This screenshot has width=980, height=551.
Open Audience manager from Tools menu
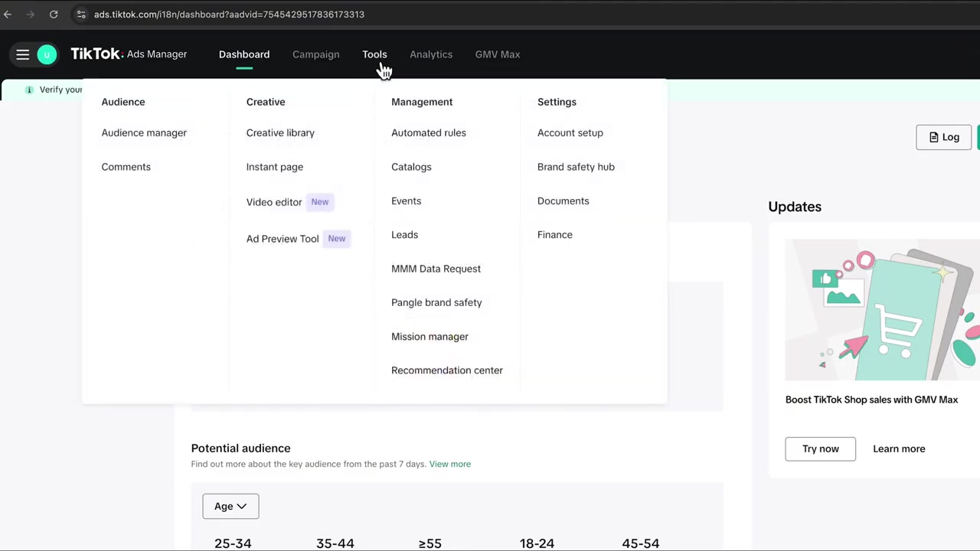click(x=144, y=132)
